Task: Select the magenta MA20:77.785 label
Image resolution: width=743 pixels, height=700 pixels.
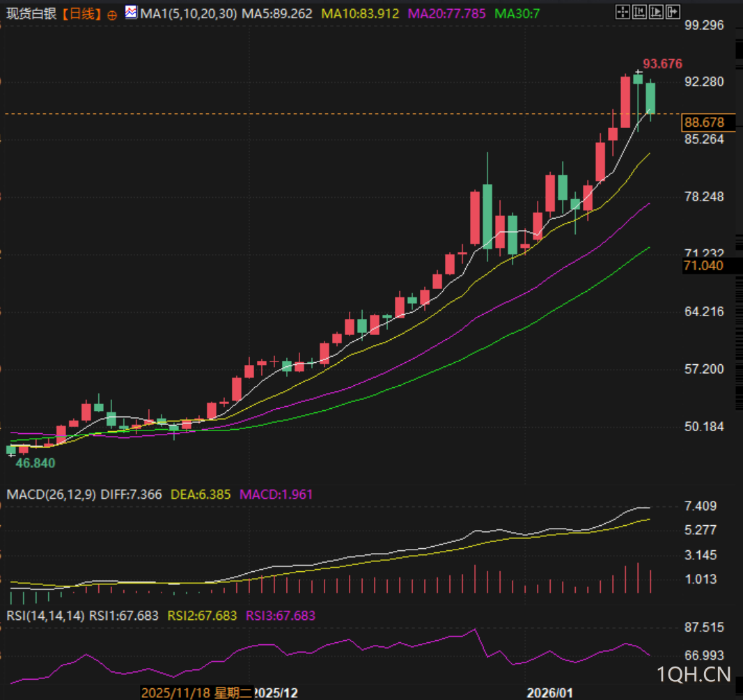Action: 446,13
